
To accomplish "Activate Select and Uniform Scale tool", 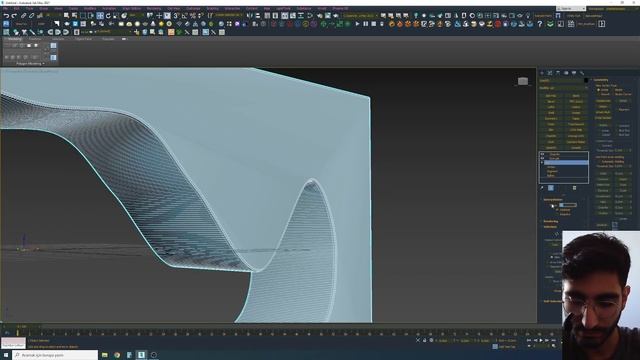I will coord(116,16).
